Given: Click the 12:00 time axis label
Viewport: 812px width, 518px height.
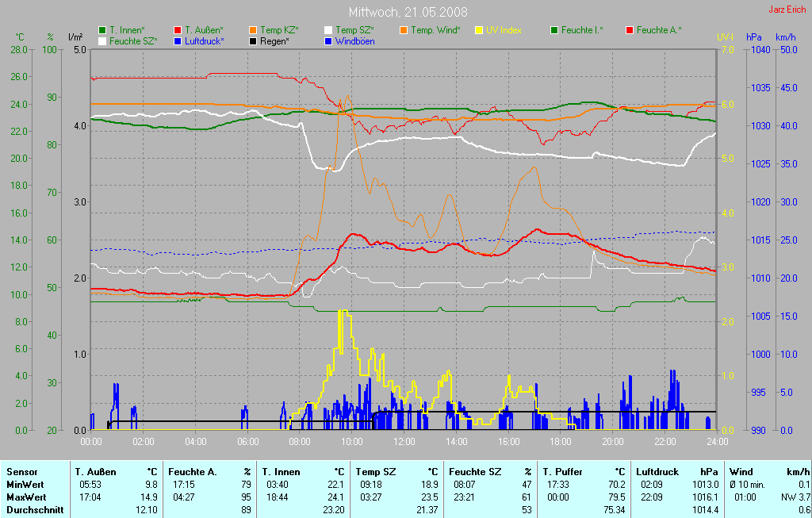Looking at the screenshot, I should (404, 442).
